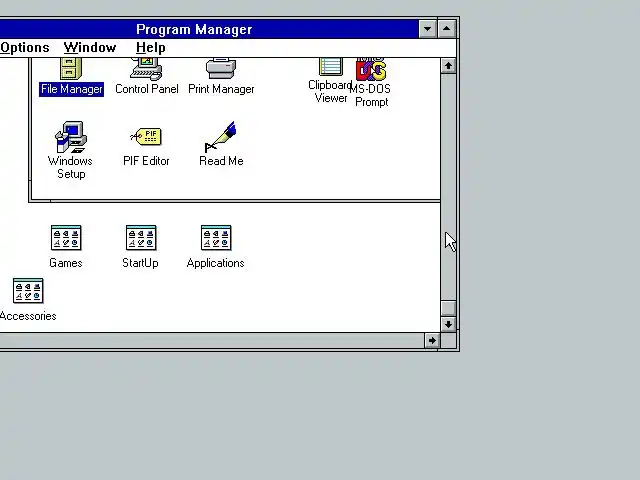Click the 'File Manager' label text

coord(71,89)
